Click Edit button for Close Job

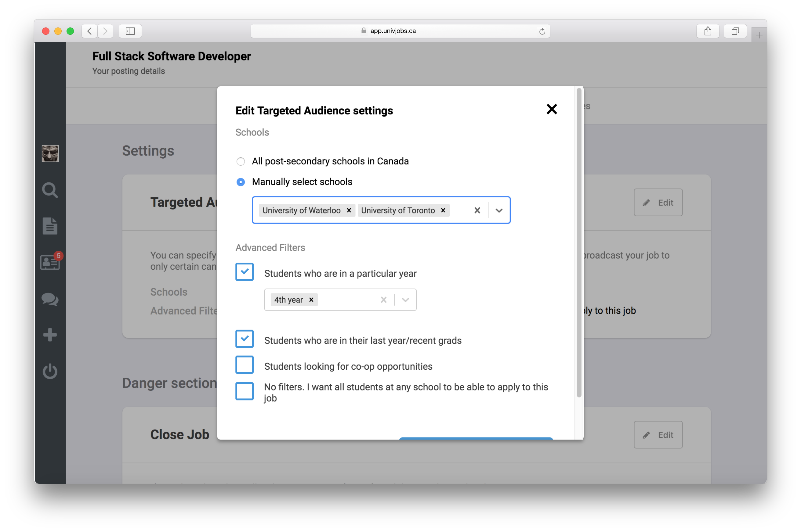[x=658, y=435]
